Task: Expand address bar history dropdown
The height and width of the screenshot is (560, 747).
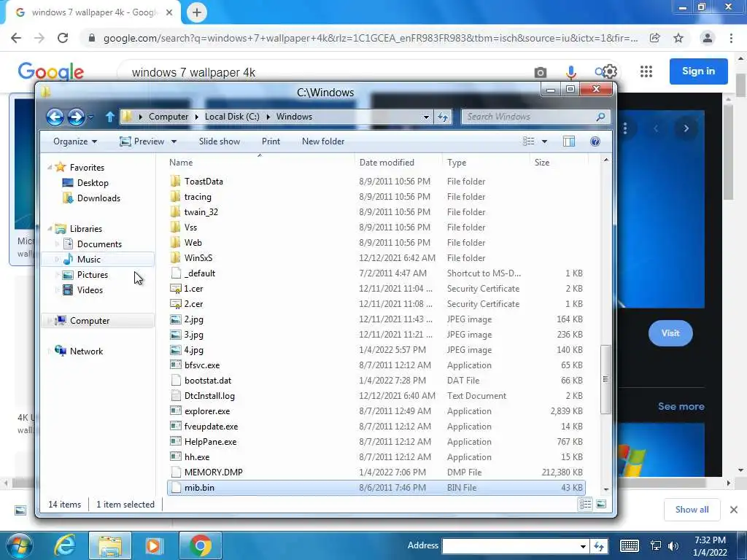Action: pyautogui.click(x=426, y=117)
